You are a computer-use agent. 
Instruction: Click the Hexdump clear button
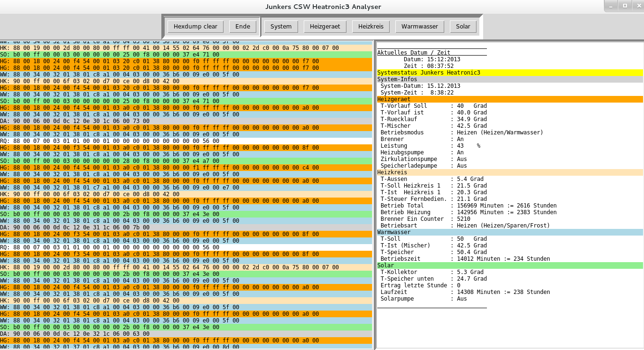[x=196, y=26]
